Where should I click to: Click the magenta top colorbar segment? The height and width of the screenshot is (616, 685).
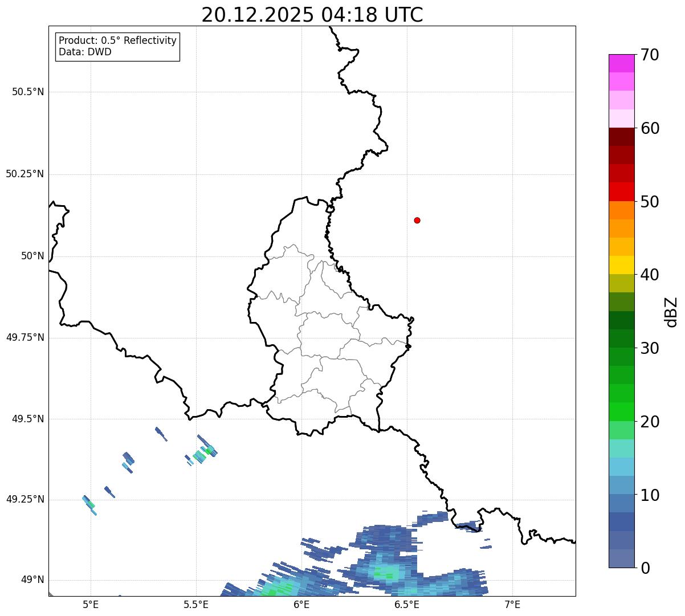tap(621, 63)
